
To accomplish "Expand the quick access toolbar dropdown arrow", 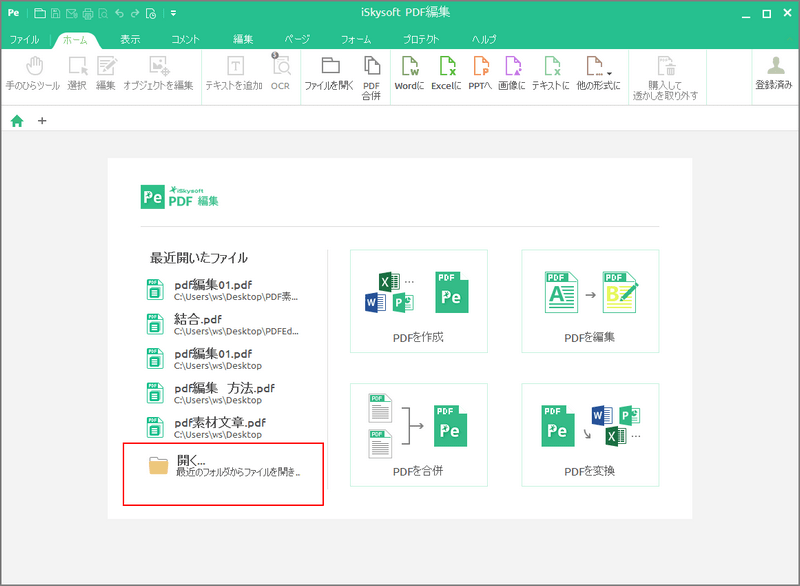I will coord(173,13).
